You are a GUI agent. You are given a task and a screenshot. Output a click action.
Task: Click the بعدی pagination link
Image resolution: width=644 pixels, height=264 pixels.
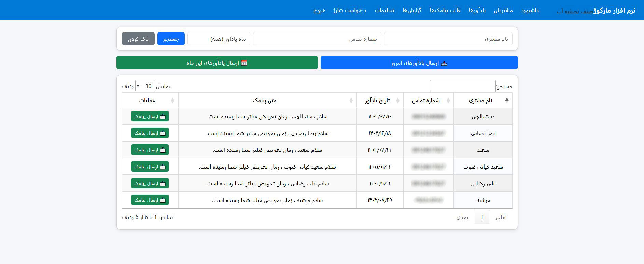(x=462, y=217)
